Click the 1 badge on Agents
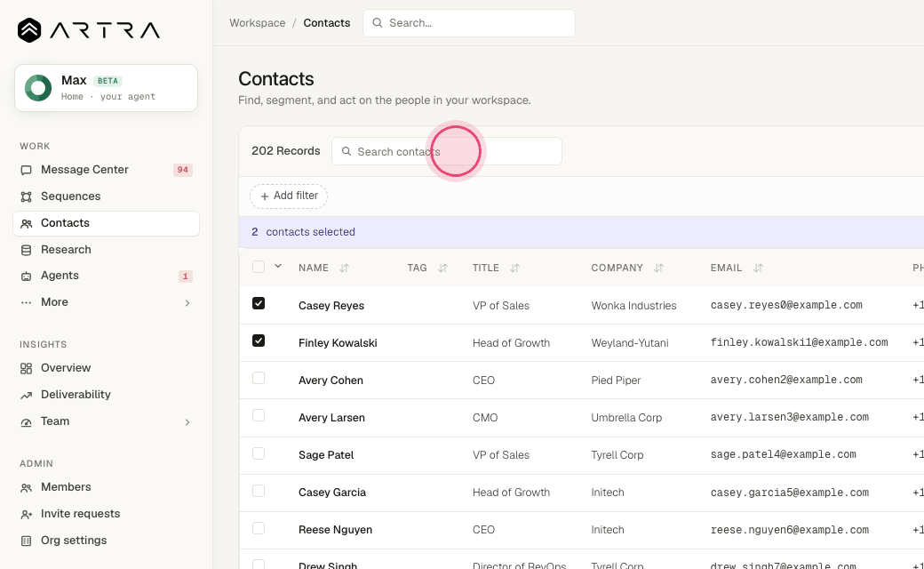This screenshot has width=924, height=569. pyautogui.click(x=185, y=276)
